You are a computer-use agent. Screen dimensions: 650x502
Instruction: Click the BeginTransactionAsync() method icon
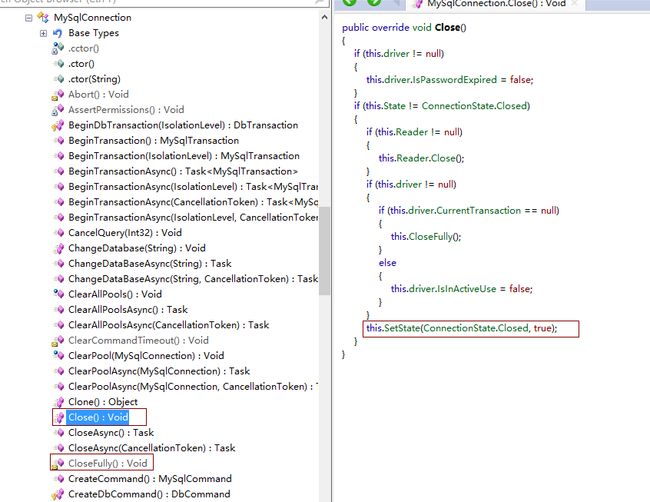click(x=59, y=172)
